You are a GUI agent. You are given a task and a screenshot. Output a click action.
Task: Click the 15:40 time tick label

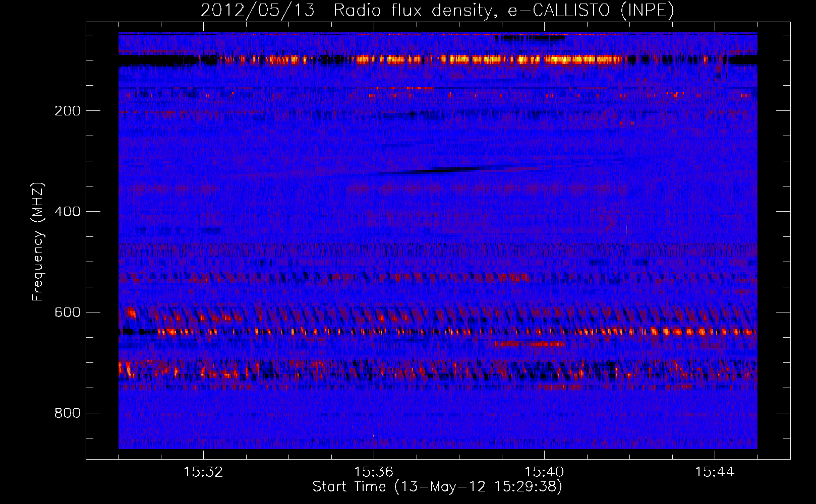(544, 472)
